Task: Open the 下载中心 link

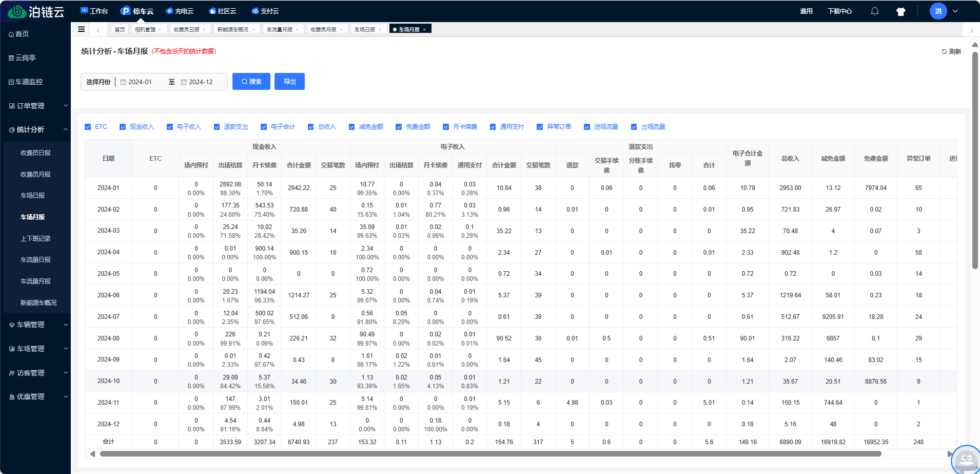Action: 840,11
